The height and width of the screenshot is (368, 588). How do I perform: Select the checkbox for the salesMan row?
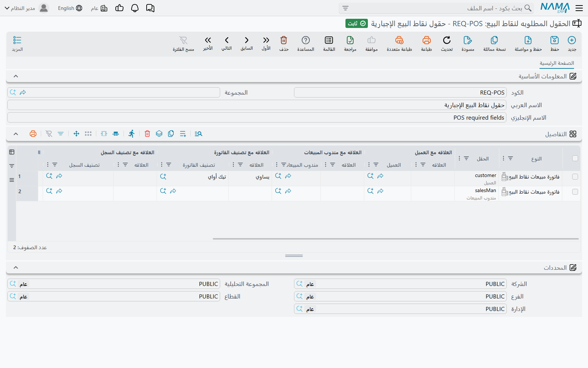(575, 192)
